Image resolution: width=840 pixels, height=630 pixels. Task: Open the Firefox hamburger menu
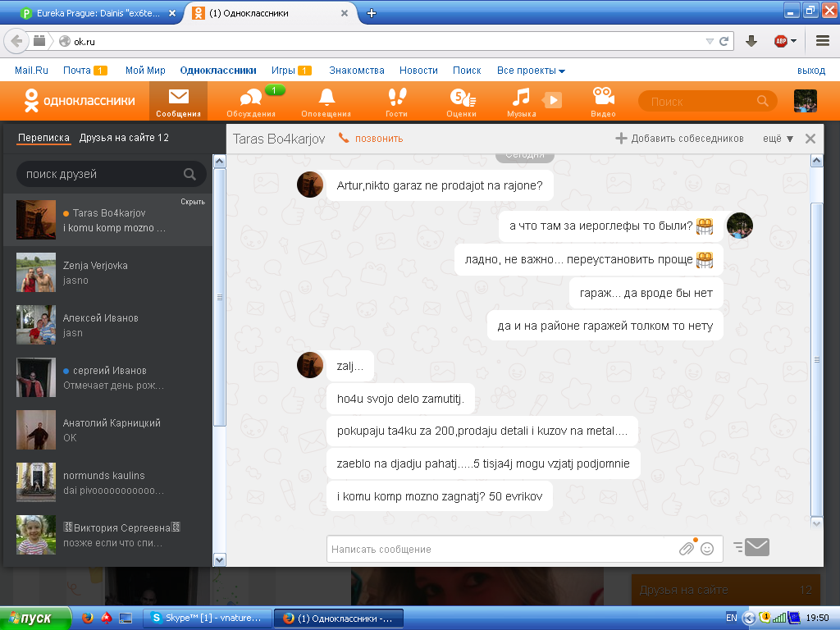(x=822, y=41)
